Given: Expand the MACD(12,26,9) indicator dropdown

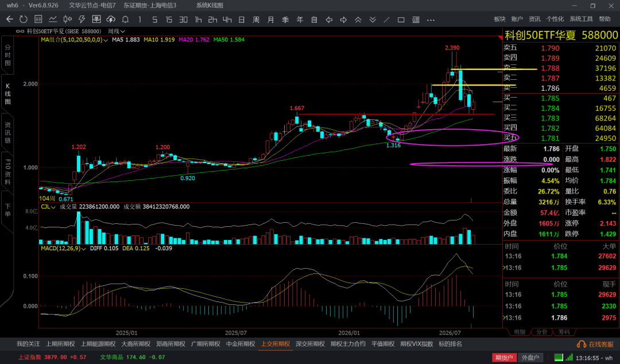Looking at the screenshot, I should [63, 249].
